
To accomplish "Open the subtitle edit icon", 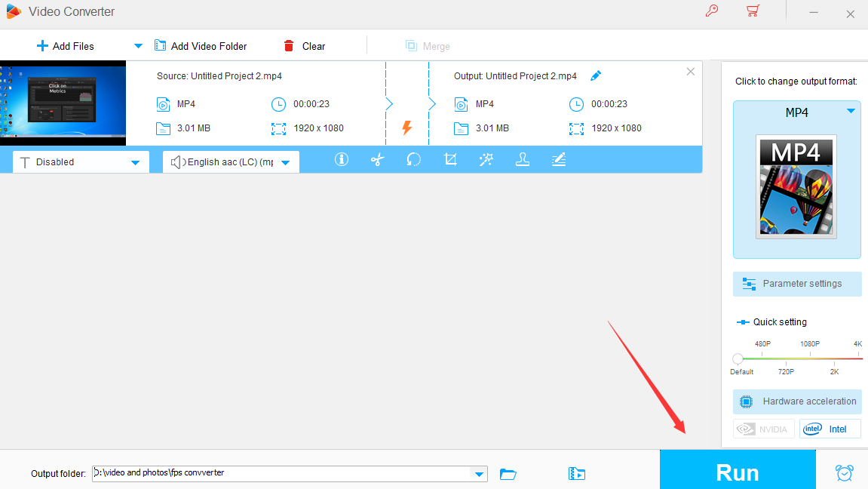I will [x=558, y=159].
